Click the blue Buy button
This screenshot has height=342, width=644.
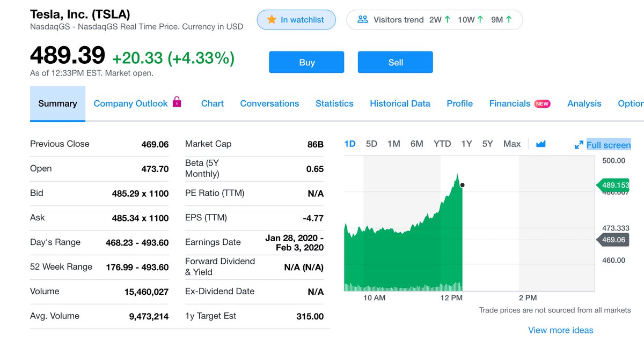[306, 62]
